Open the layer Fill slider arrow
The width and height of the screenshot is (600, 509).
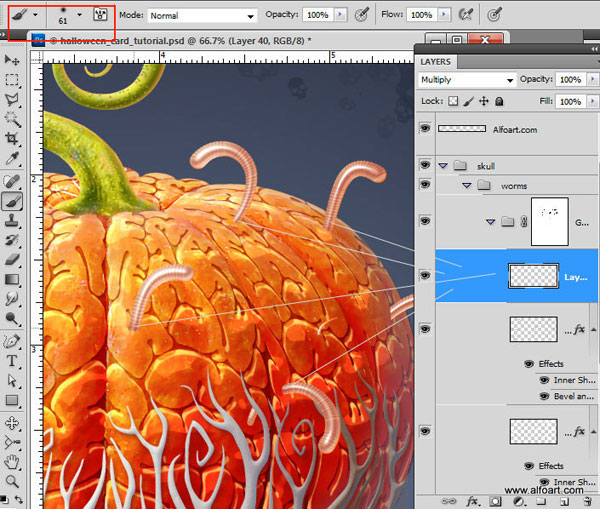[x=593, y=101]
